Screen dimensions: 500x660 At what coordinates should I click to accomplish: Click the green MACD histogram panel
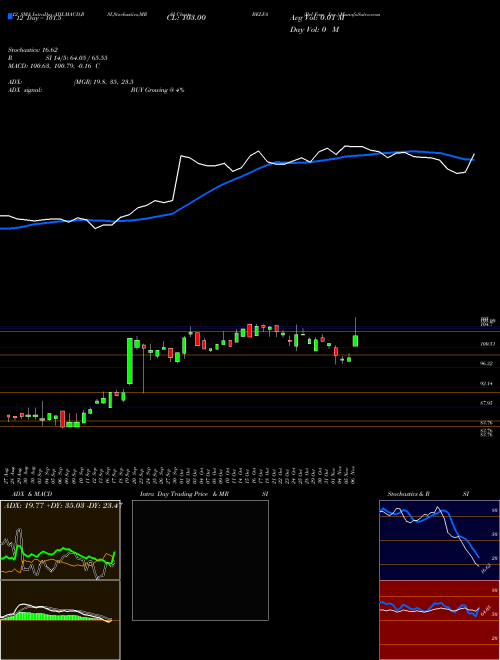(x=60, y=620)
